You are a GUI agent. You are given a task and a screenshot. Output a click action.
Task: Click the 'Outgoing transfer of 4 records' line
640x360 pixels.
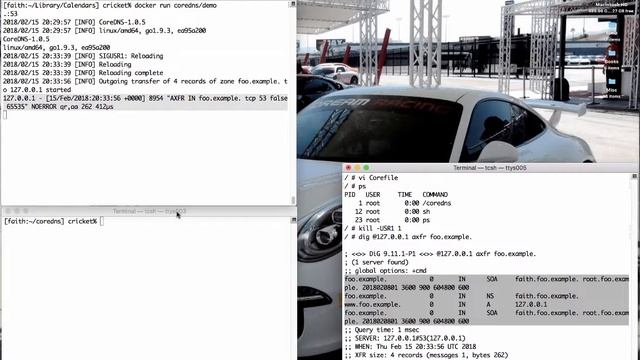click(145, 85)
